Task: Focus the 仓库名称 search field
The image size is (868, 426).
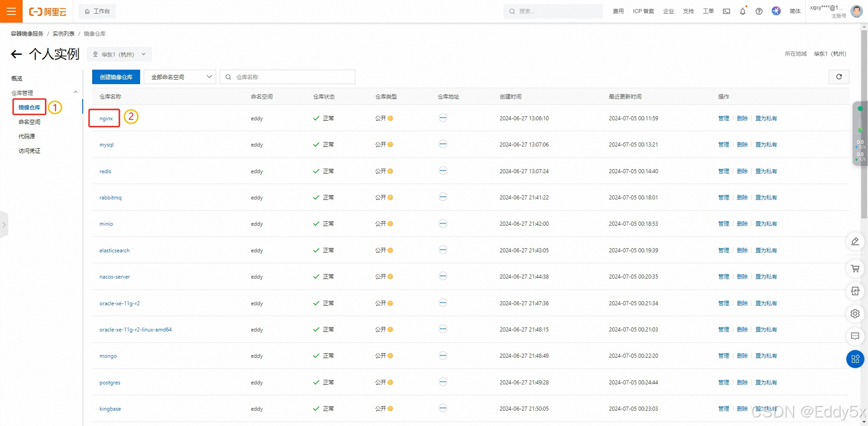Action: click(x=288, y=77)
